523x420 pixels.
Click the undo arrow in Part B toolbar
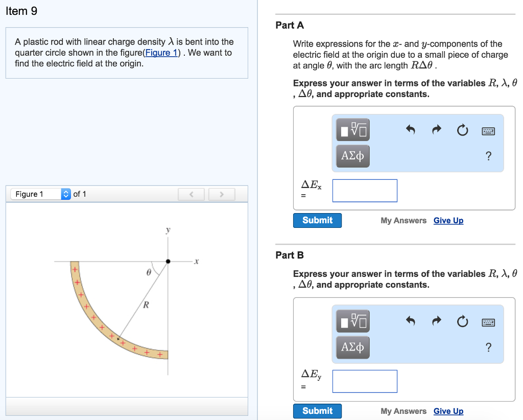(x=410, y=321)
